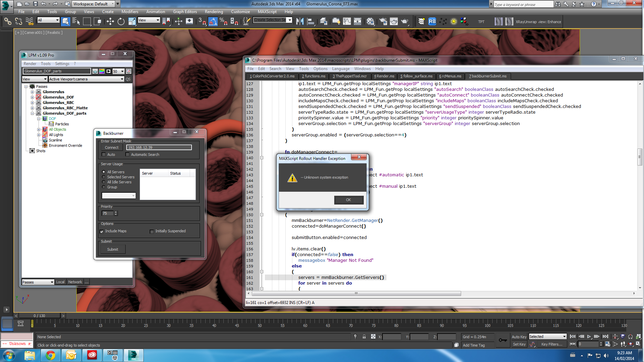Uncheck Include Maps option
The height and width of the screenshot is (362, 644).
tap(102, 231)
